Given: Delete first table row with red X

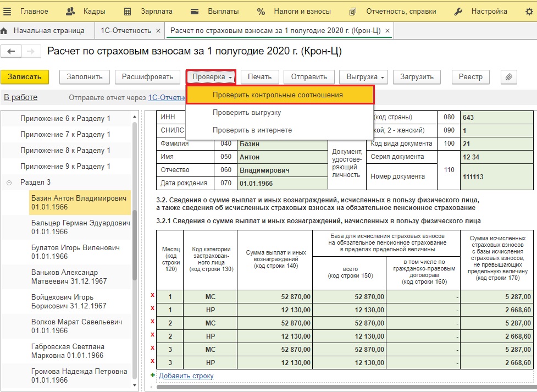Looking at the screenshot, I should point(152,295).
